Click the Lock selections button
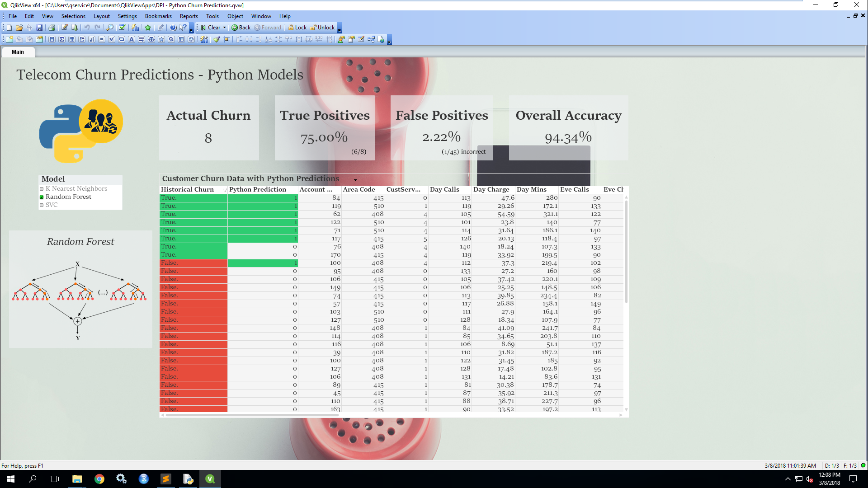 point(297,28)
